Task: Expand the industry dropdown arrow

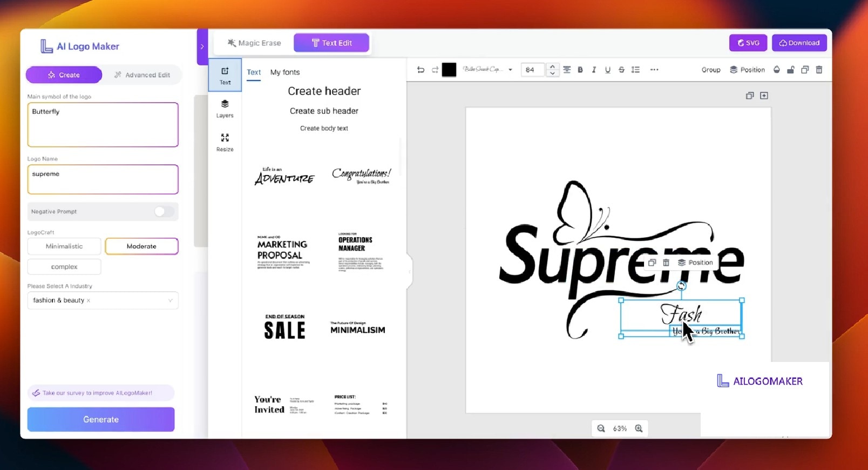Action: (170, 300)
